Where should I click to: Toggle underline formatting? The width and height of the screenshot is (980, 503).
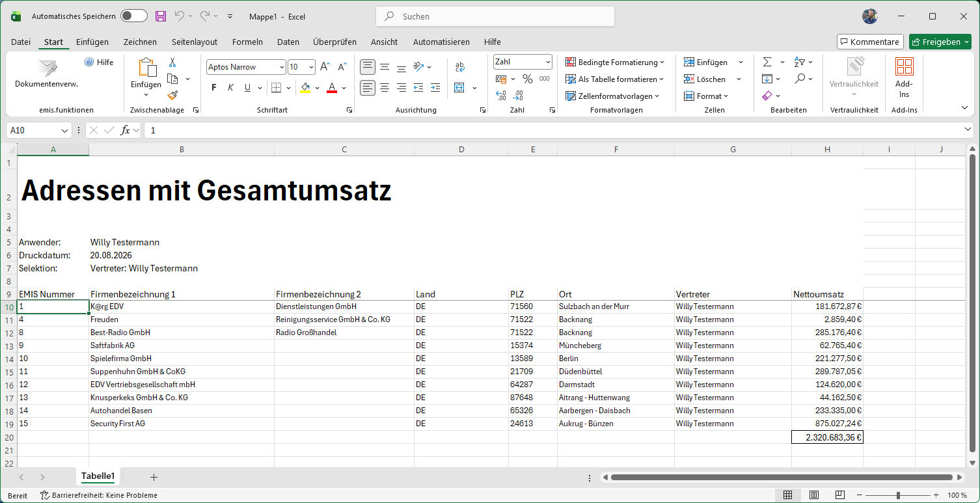tap(247, 88)
